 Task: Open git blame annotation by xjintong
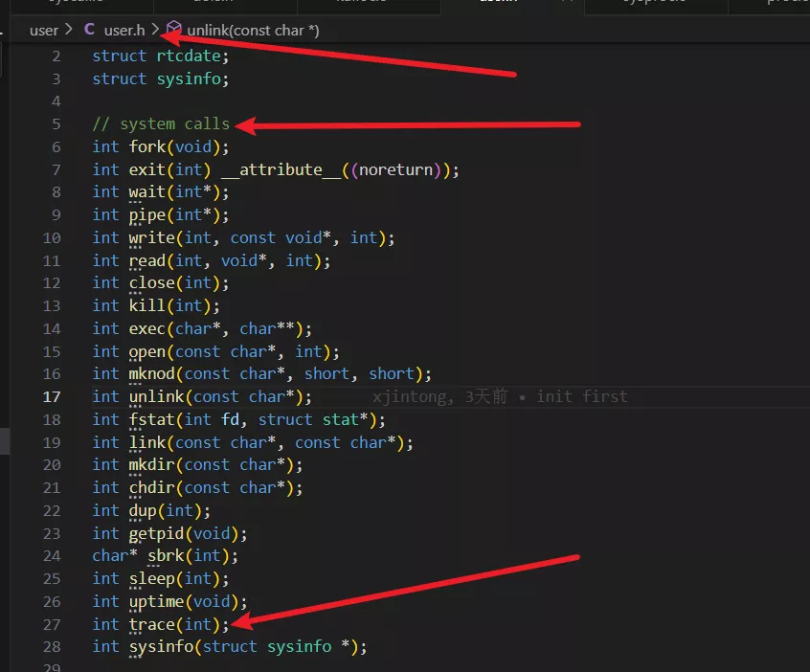[x=500, y=396]
